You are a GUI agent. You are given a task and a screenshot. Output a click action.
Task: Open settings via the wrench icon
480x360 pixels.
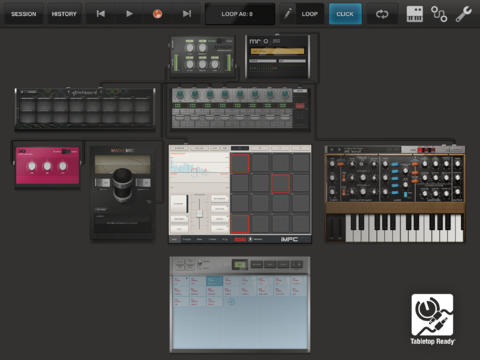[464, 14]
